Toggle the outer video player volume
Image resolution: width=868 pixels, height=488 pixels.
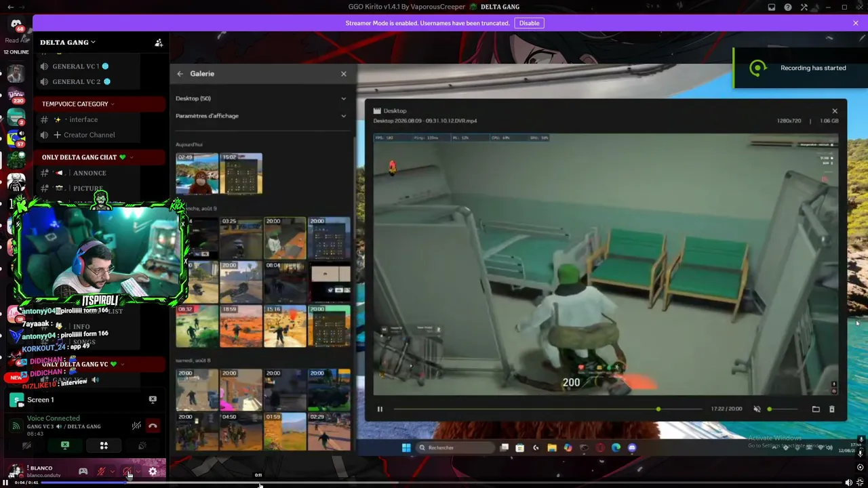click(x=848, y=483)
